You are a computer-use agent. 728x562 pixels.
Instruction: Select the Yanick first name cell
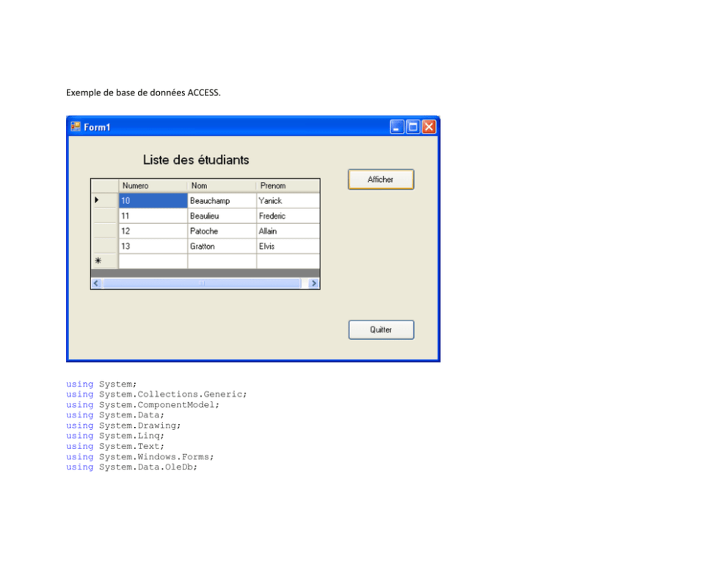point(288,200)
